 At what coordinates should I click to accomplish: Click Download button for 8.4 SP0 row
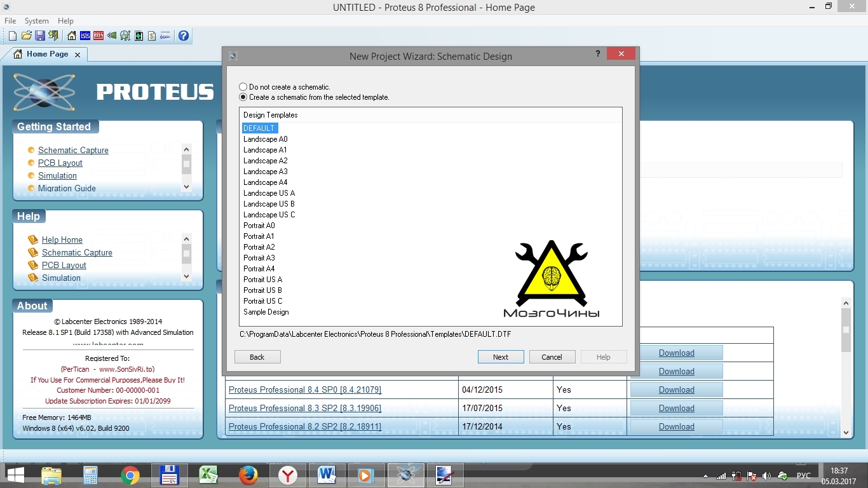coord(676,390)
